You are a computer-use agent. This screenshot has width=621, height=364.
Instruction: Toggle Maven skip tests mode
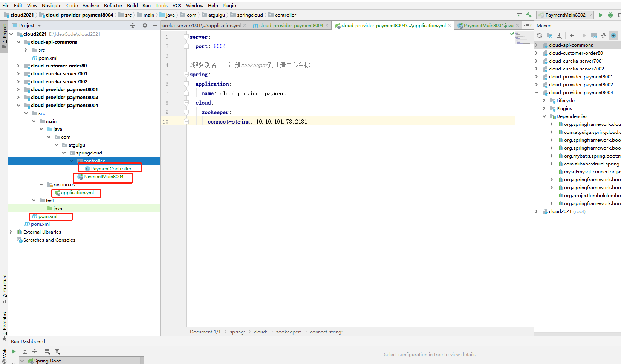(x=613, y=35)
